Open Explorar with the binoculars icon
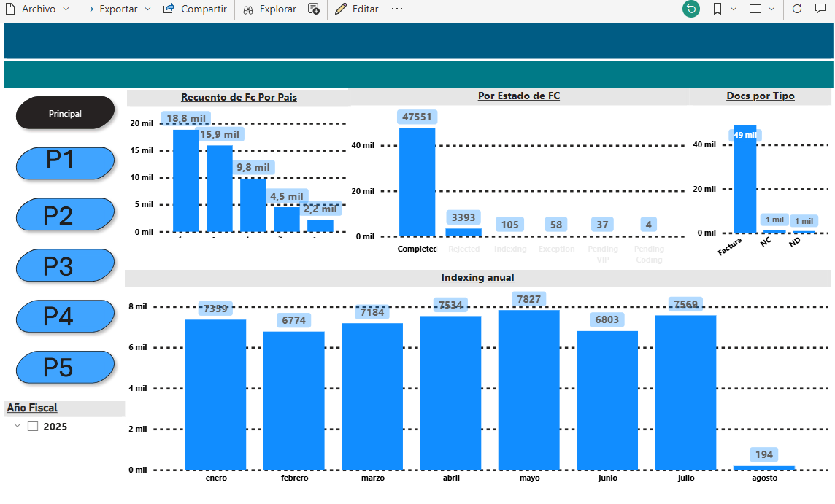Viewport: 835px width, 504px height. click(249, 9)
